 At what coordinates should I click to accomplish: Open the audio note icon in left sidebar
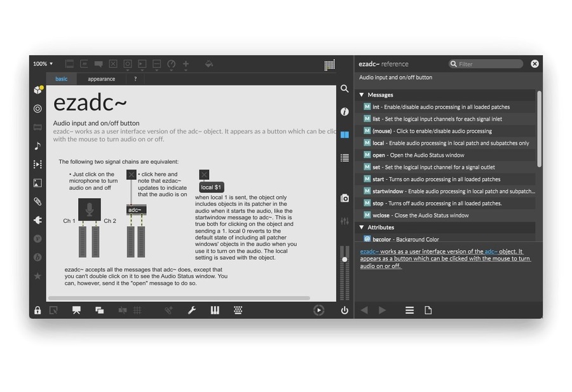pos(37,146)
